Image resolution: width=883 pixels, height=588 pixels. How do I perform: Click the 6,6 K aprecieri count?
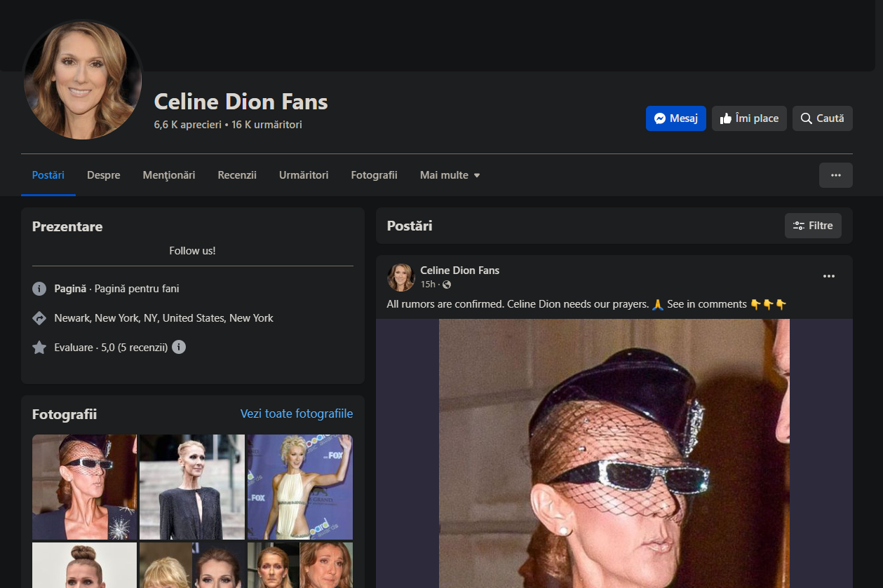187,125
